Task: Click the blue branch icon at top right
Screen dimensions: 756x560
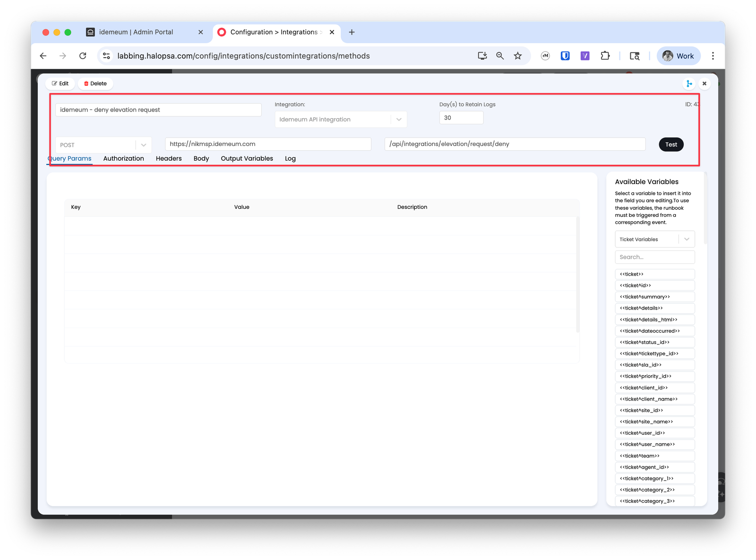Action: [689, 84]
